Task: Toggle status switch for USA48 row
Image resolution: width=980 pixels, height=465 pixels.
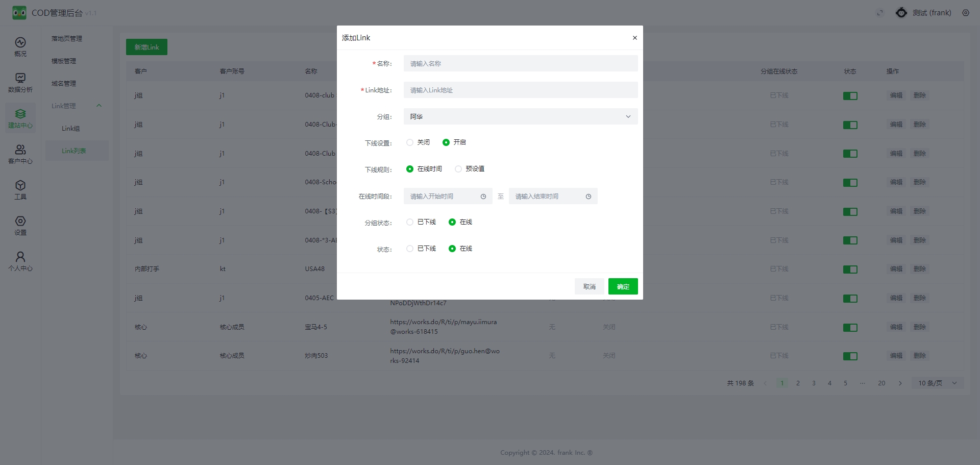Action: click(x=850, y=270)
